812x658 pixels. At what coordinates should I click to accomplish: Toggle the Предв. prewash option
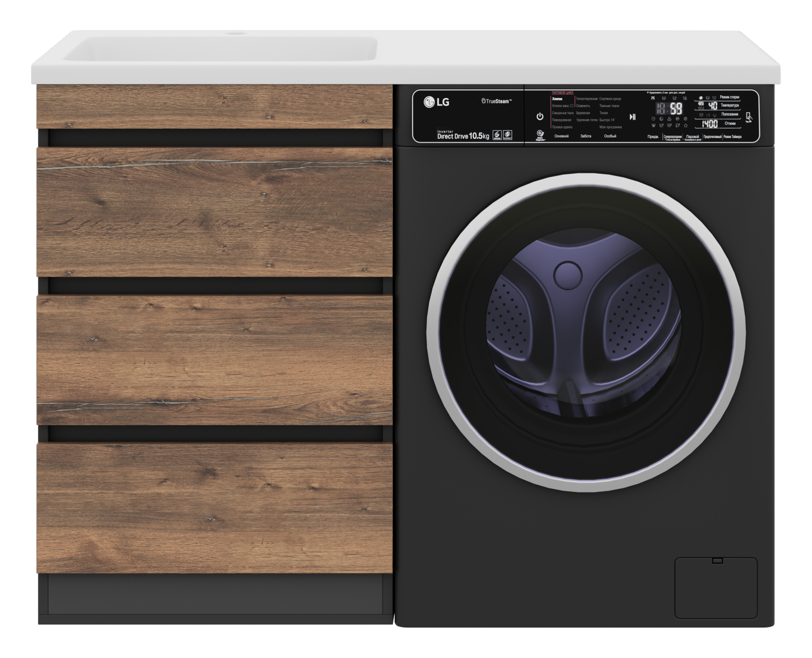pos(653,137)
